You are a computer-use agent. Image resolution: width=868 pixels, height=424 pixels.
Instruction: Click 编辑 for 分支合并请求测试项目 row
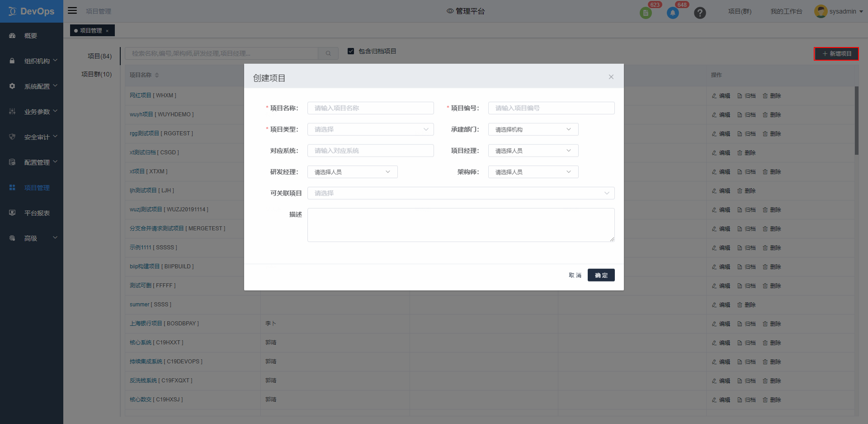(x=721, y=229)
